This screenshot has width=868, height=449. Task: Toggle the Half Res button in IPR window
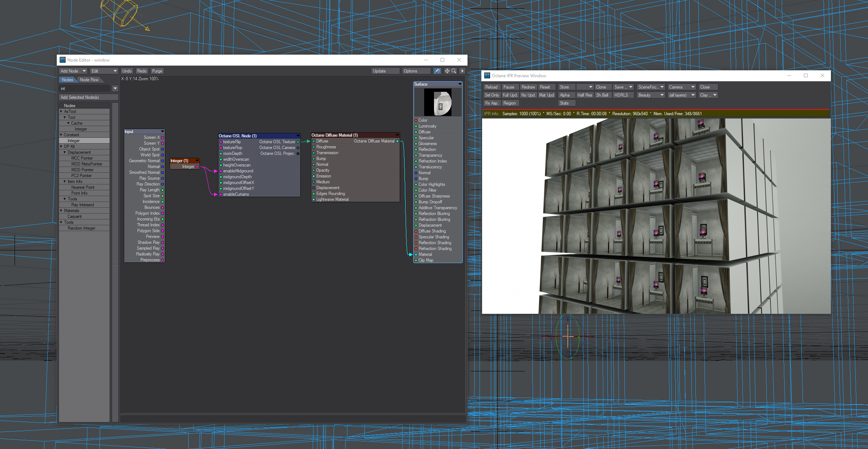click(584, 95)
